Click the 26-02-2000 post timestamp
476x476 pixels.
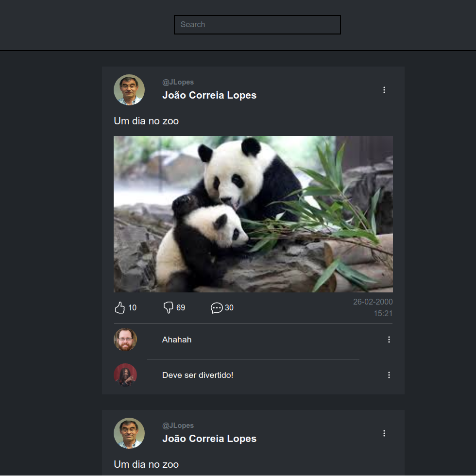[x=373, y=302]
